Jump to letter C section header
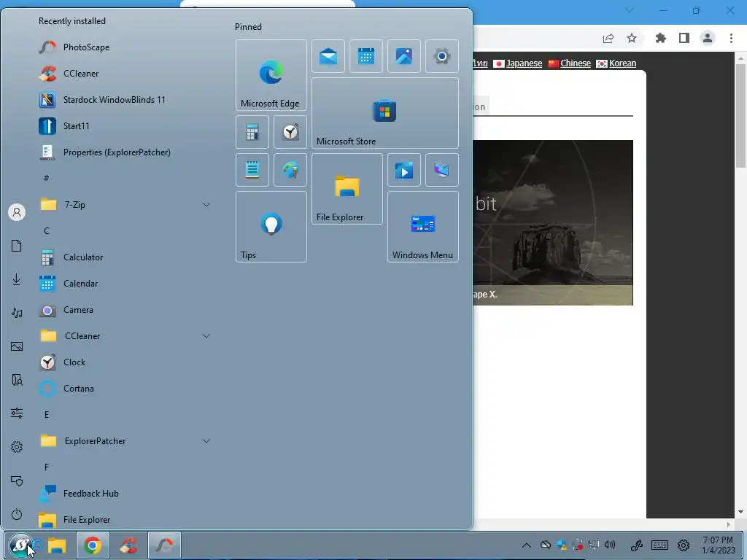The image size is (747, 560). [47, 231]
